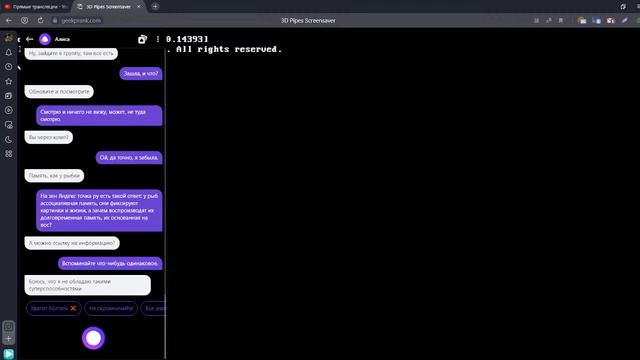Click the Alisa purple avatar logo
The image size is (640, 360).
point(45,39)
